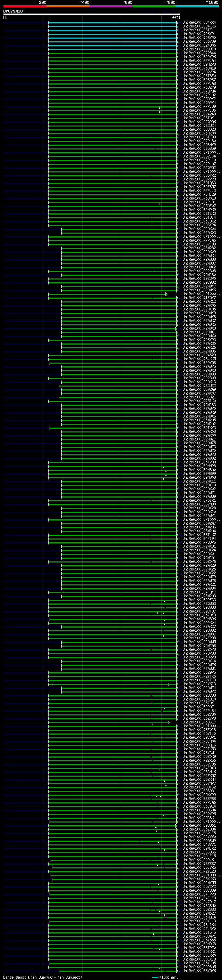Click the red ~20% identity legend segment
Viewport: 222px width, 980px height.
25,6
